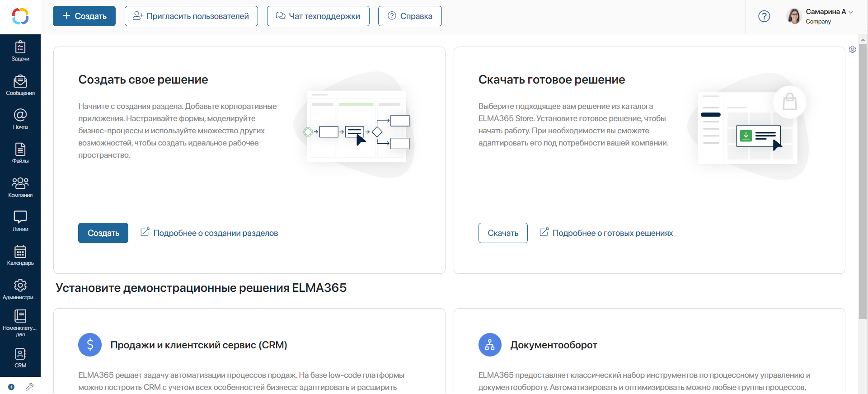Open Подробнее о готовых решениях link

[606, 233]
